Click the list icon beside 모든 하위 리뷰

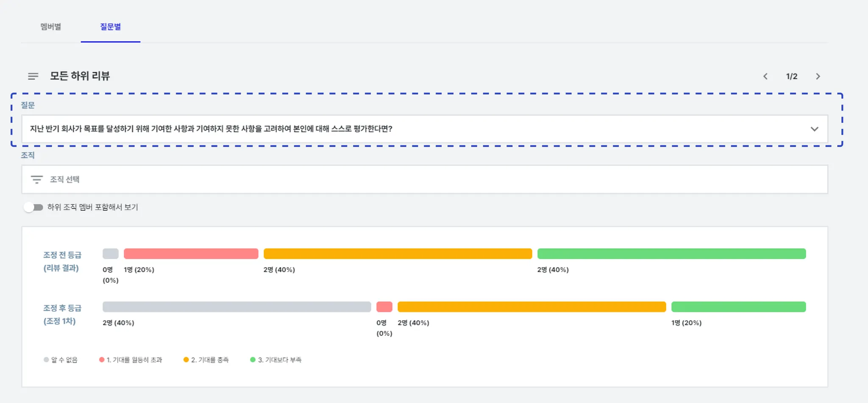point(33,76)
